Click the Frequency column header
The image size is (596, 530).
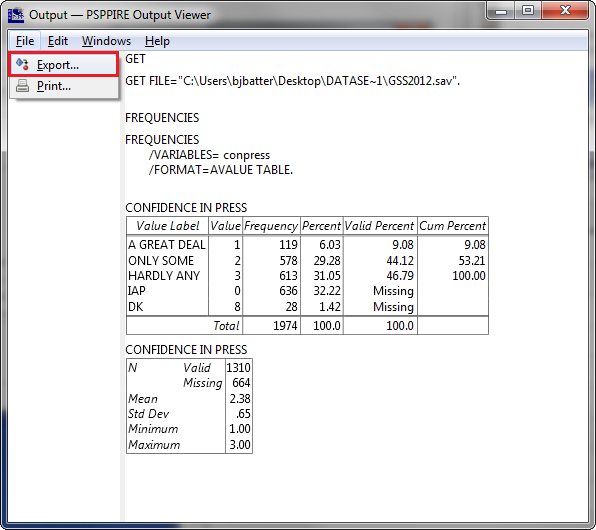coord(271,226)
